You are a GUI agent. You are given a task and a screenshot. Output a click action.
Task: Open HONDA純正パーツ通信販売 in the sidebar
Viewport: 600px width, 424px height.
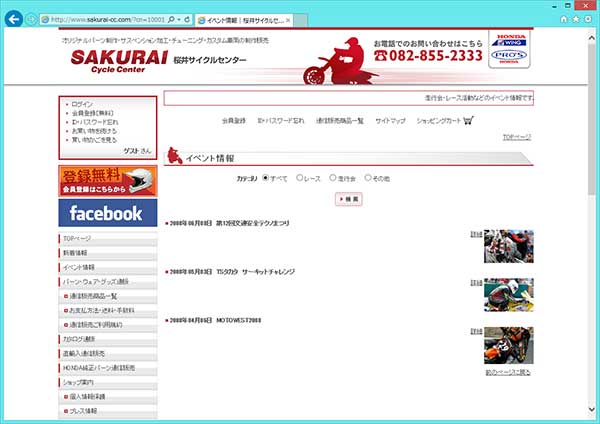click(x=108, y=368)
